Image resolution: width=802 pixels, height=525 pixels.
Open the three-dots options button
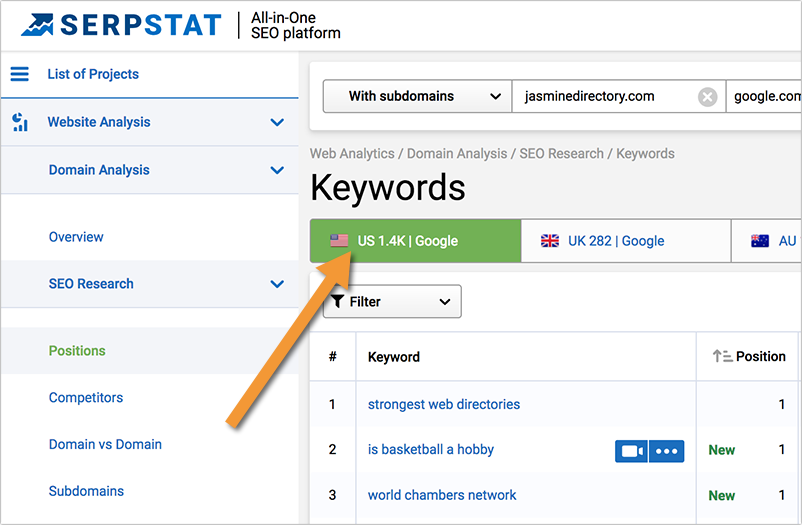click(666, 450)
